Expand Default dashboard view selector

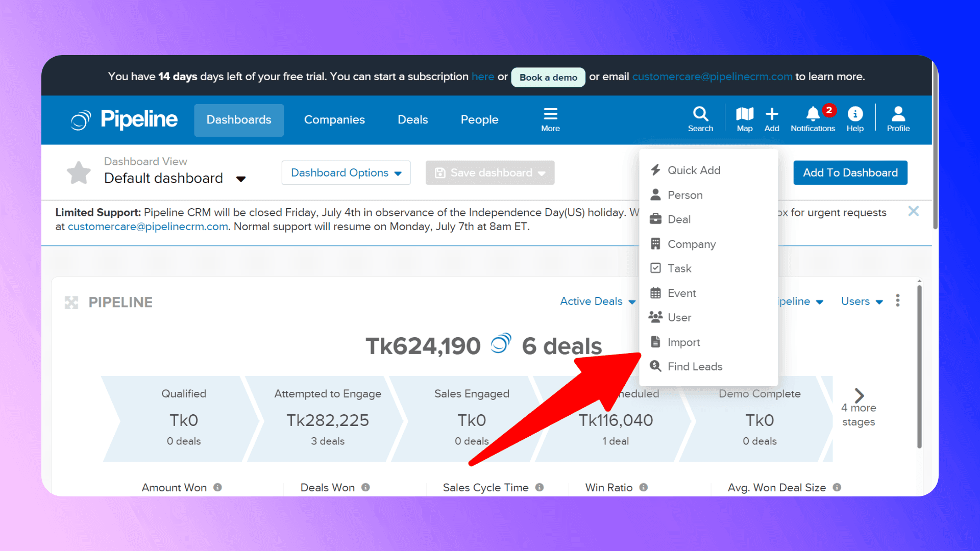175,179
